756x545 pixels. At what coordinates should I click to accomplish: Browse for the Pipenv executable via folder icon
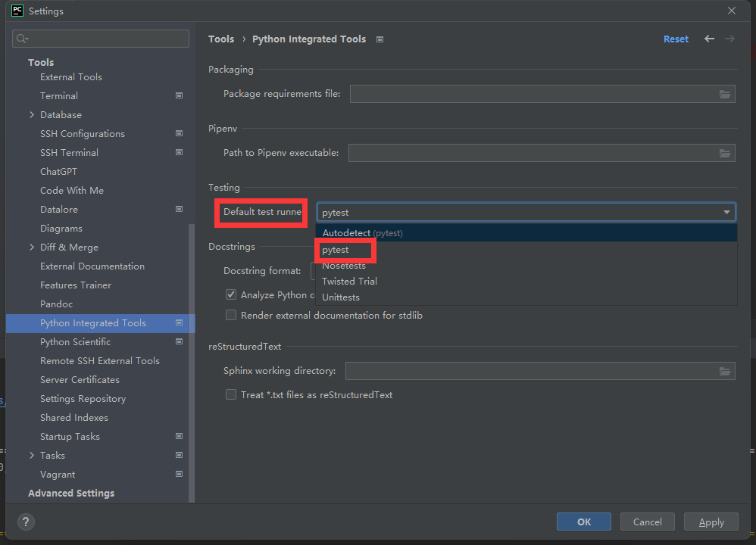[x=725, y=153]
